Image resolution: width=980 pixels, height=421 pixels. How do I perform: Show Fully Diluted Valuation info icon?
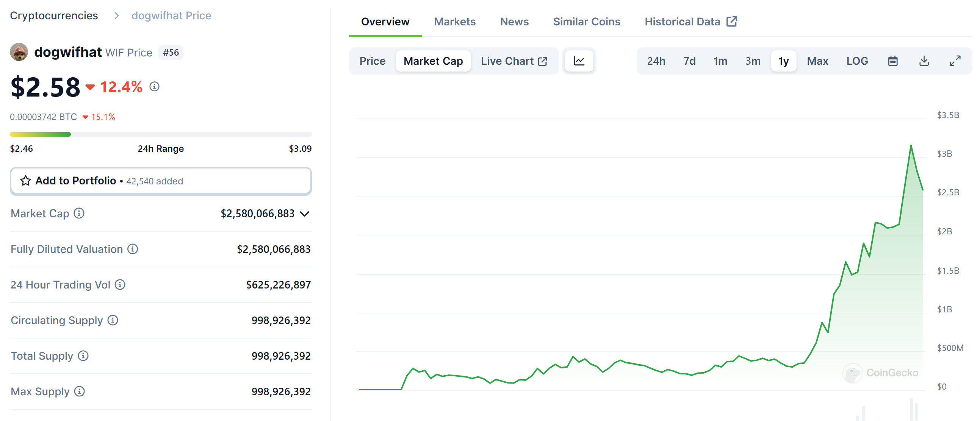pyautogui.click(x=133, y=249)
